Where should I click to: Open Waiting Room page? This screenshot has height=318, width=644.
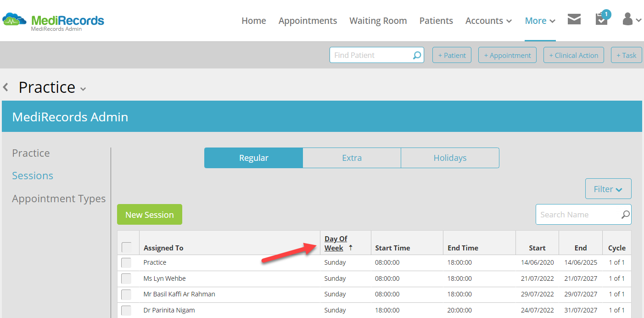tap(378, 21)
